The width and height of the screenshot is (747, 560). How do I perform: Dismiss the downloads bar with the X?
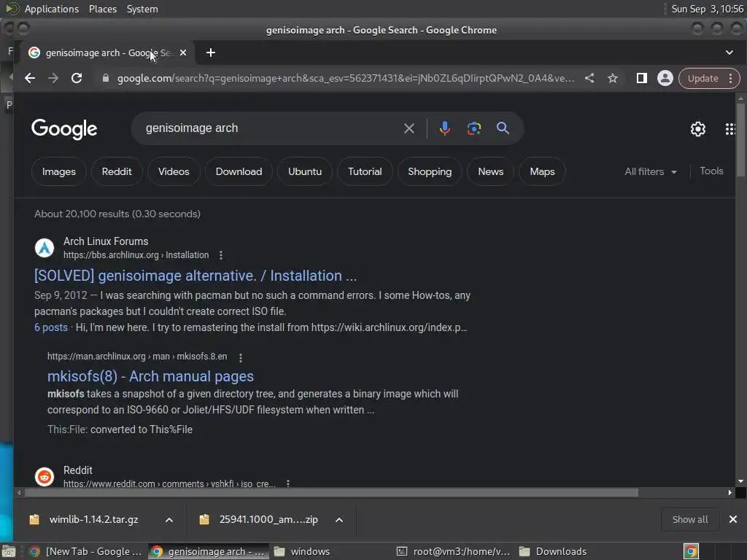(x=732, y=519)
